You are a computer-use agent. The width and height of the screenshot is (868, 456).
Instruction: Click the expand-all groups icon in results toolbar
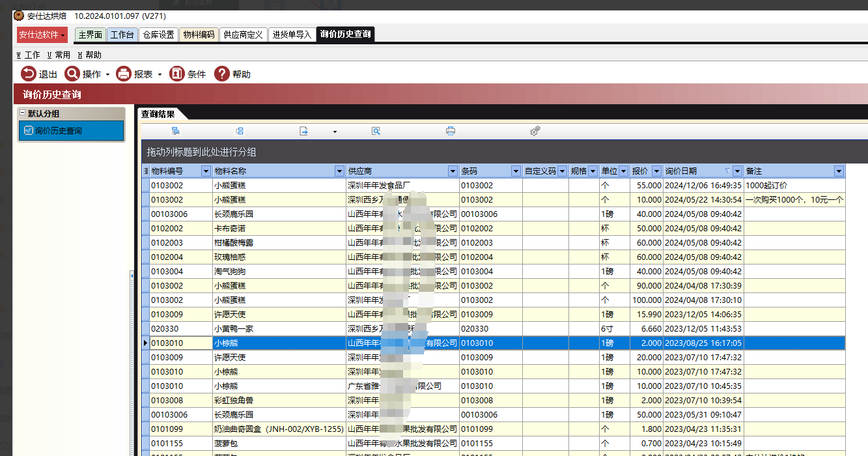pos(176,131)
